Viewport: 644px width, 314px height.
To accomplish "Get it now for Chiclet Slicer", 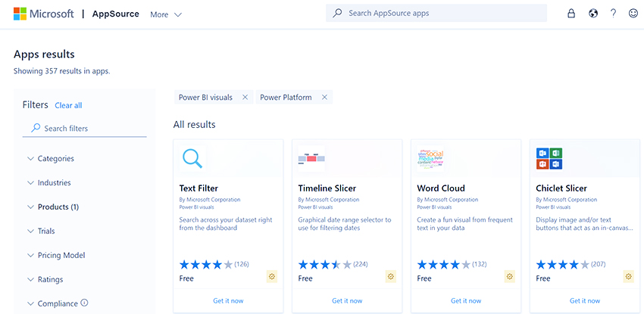I will (x=585, y=301).
